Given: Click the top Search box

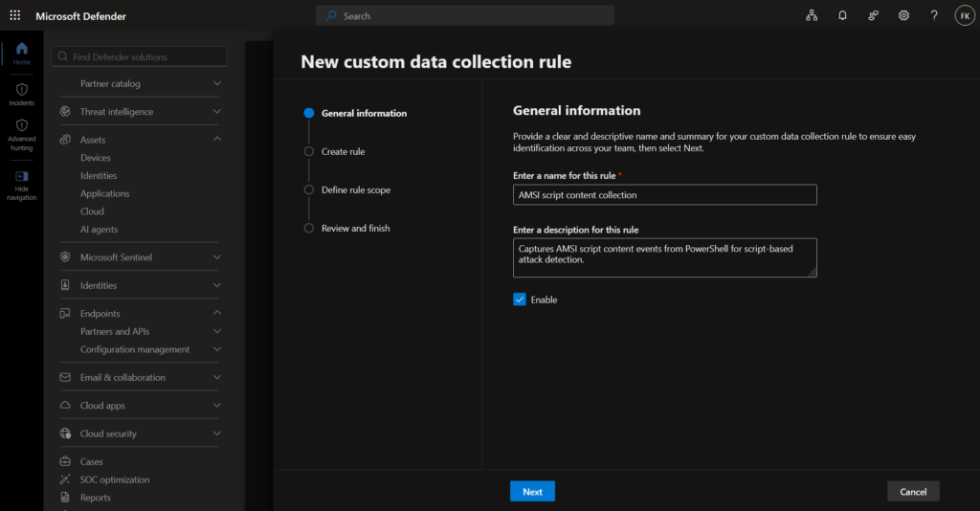Looking at the screenshot, I should [464, 15].
